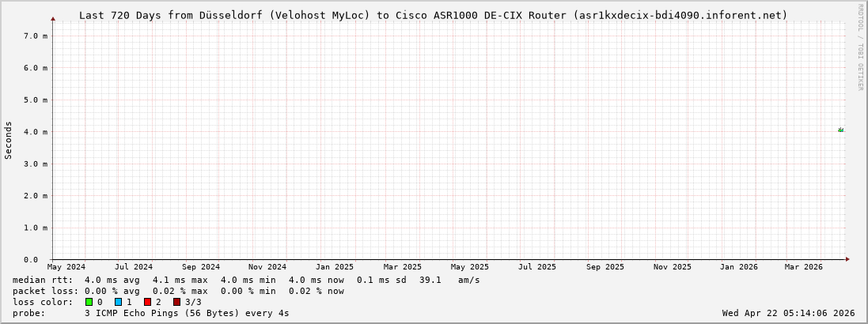The height and width of the screenshot is (324, 868).
Task: Select the green loss color swatch for 0
Action: click(x=89, y=302)
